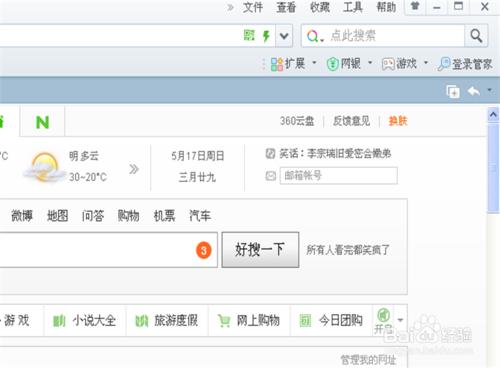
Task: Open 今日团购 category
Action: [341, 321]
